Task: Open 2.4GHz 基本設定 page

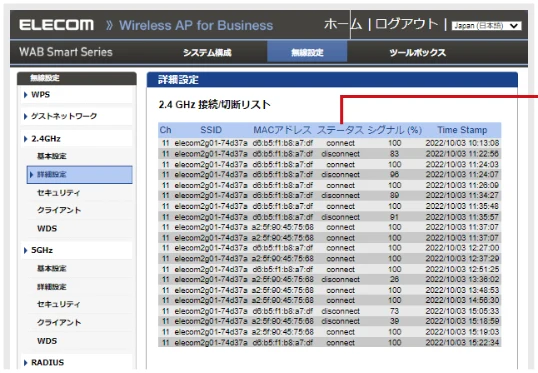Action: coord(51,156)
